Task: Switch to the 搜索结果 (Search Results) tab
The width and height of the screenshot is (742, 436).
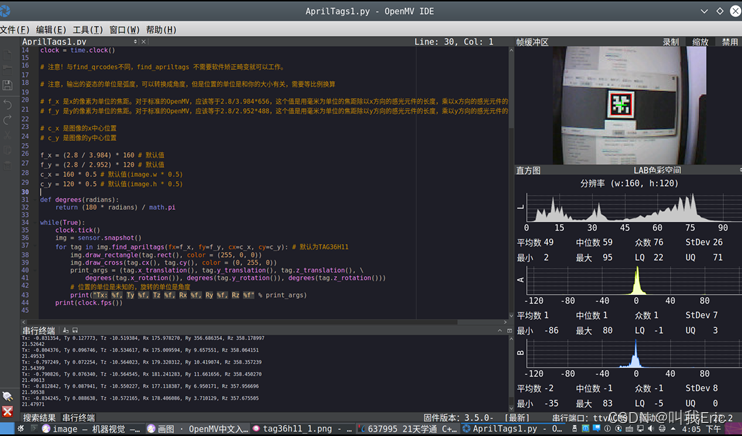Action: [40, 418]
